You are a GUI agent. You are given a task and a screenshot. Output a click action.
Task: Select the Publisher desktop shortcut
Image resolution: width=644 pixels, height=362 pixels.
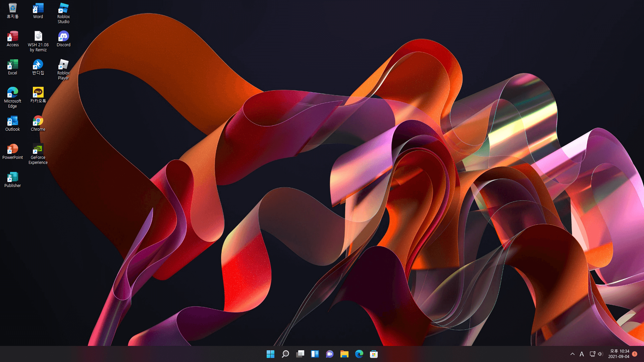click(13, 180)
